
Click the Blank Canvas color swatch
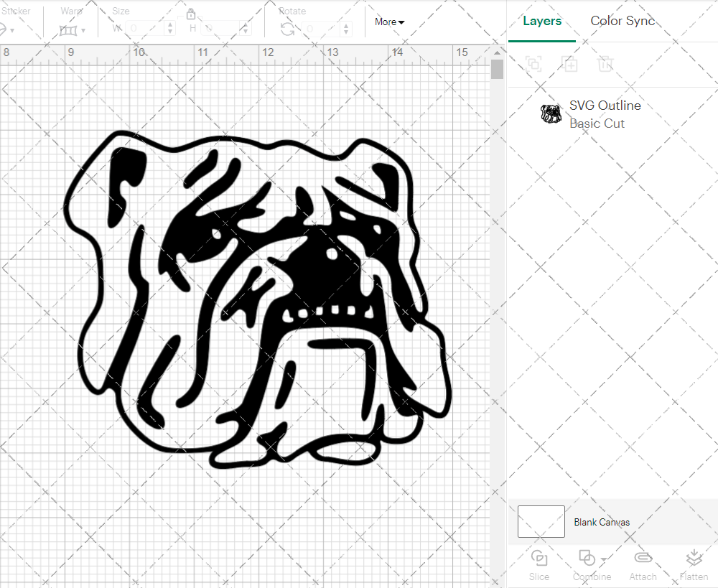[541, 522]
